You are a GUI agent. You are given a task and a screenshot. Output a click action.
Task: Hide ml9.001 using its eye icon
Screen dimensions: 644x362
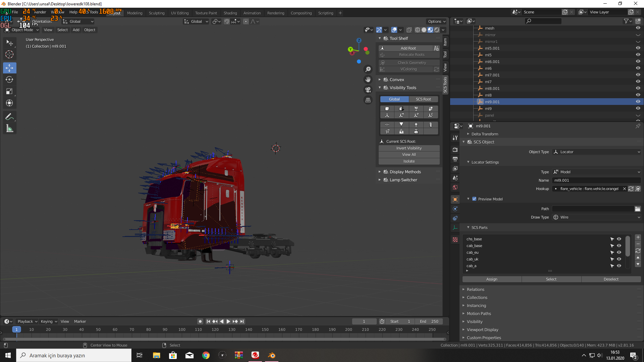pos(638,102)
